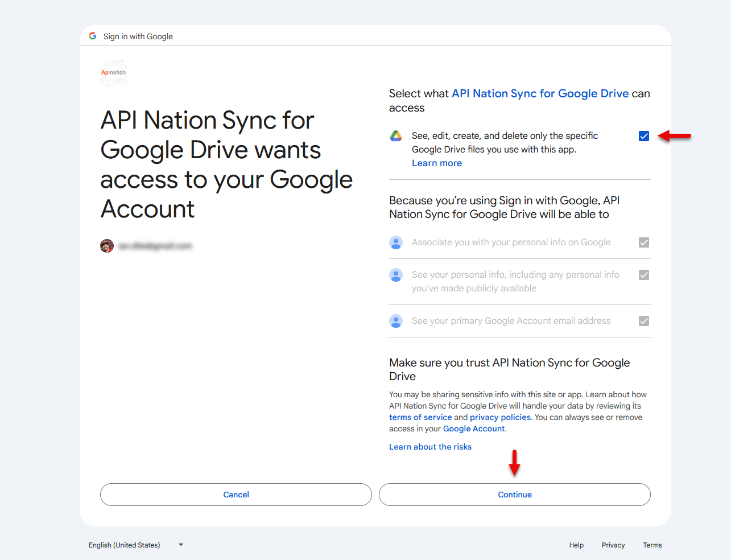Click person icon beside See your personal info
Image resolution: width=731 pixels, height=560 pixels.
pos(396,275)
